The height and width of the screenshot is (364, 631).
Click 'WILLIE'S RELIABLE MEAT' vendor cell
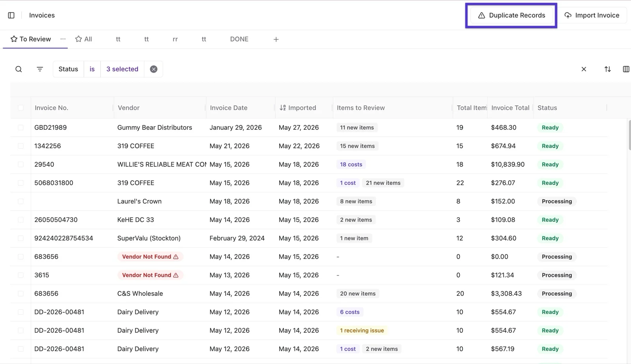coord(162,164)
